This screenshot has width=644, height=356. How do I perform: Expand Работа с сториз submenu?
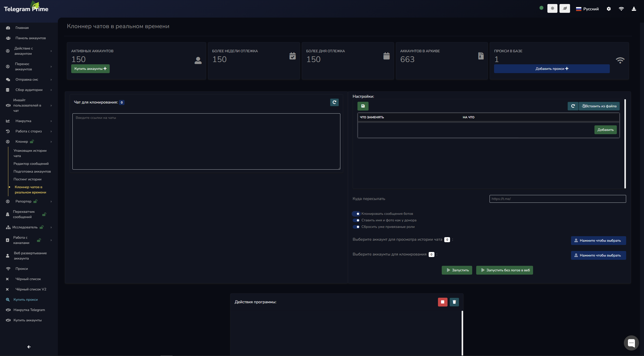[x=29, y=131]
